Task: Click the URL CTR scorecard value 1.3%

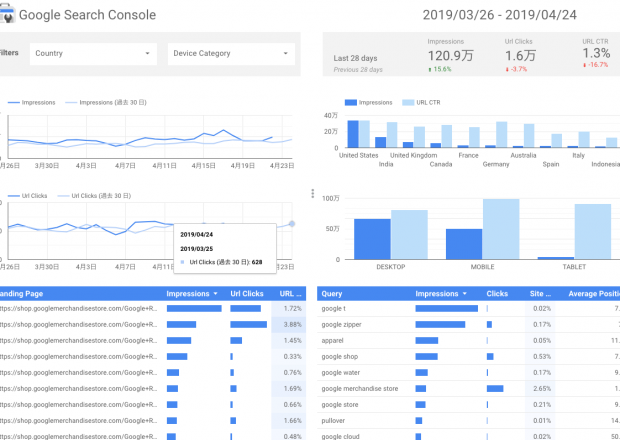Action: (x=596, y=53)
